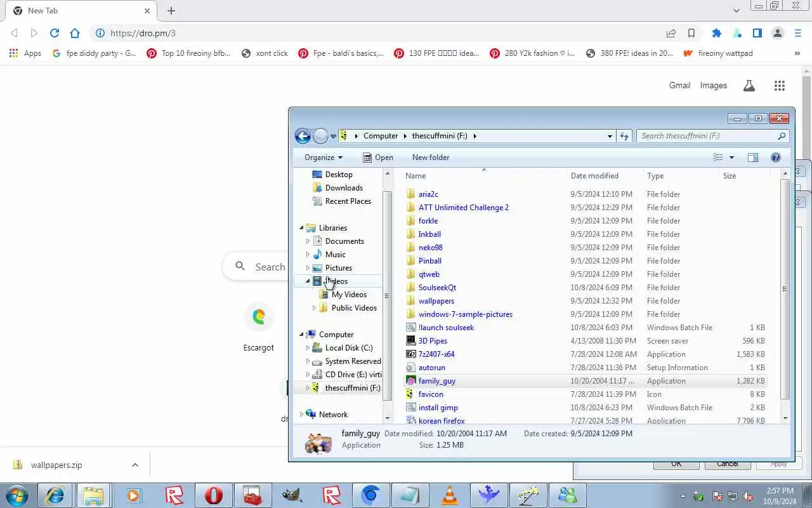This screenshot has width=812, height=508.
Task: Select the New Tab browser tab
Action: (x=81, y=11)
